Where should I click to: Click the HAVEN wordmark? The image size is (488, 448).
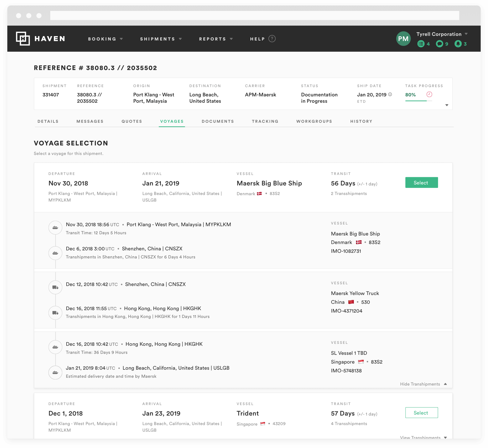point(50,39)
